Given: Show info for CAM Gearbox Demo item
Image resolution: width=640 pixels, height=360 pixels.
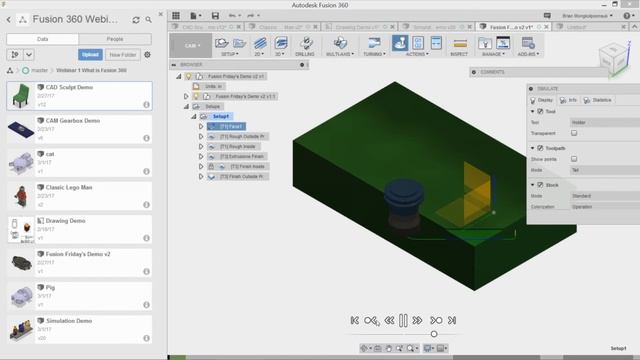Looking at the screenshot, I should (146, 138).
